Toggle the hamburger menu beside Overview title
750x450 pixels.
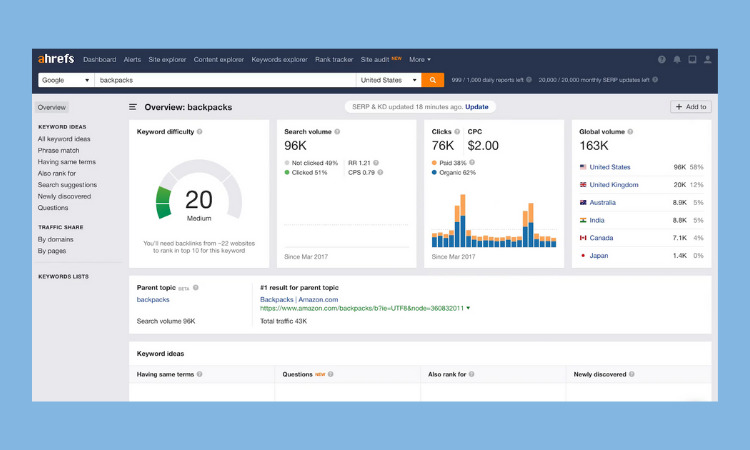[133, 107]
